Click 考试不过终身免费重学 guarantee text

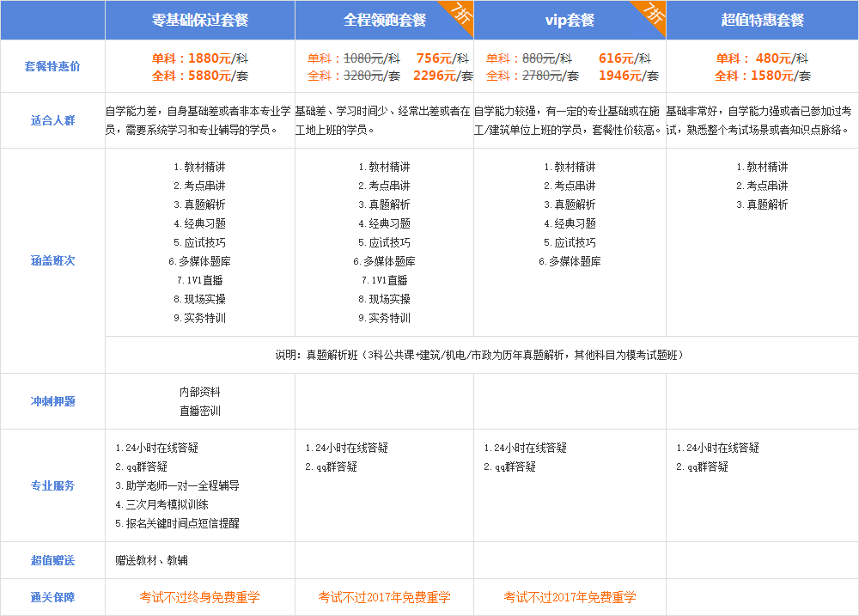pyautogui.click(x=199, y=598)
